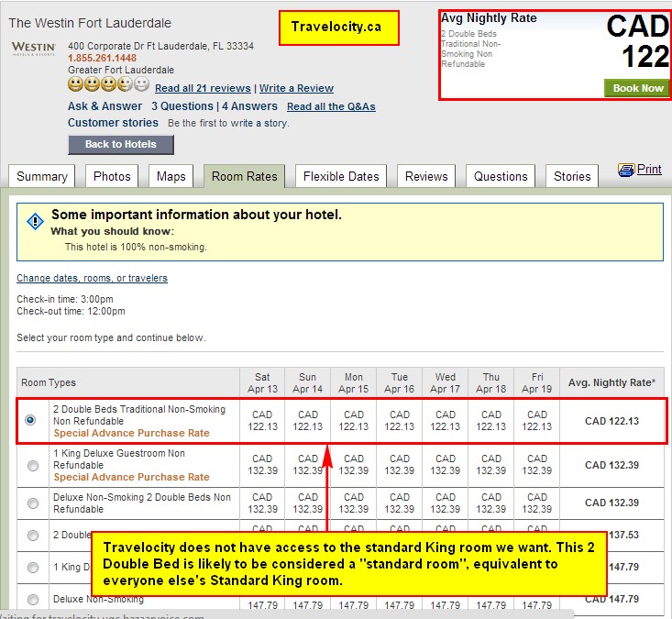Click The Westin Fort Lauderdale title

pos(90,23)
